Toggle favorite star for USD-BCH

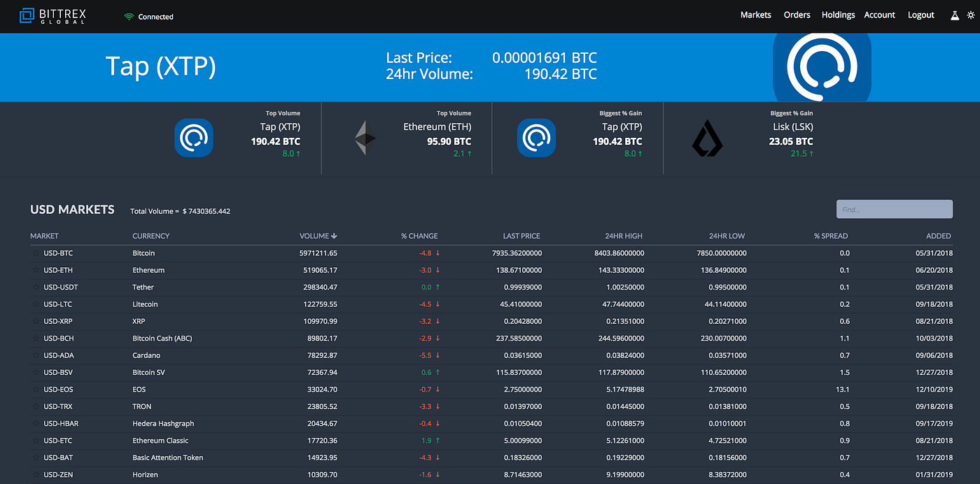pos(36,339)
